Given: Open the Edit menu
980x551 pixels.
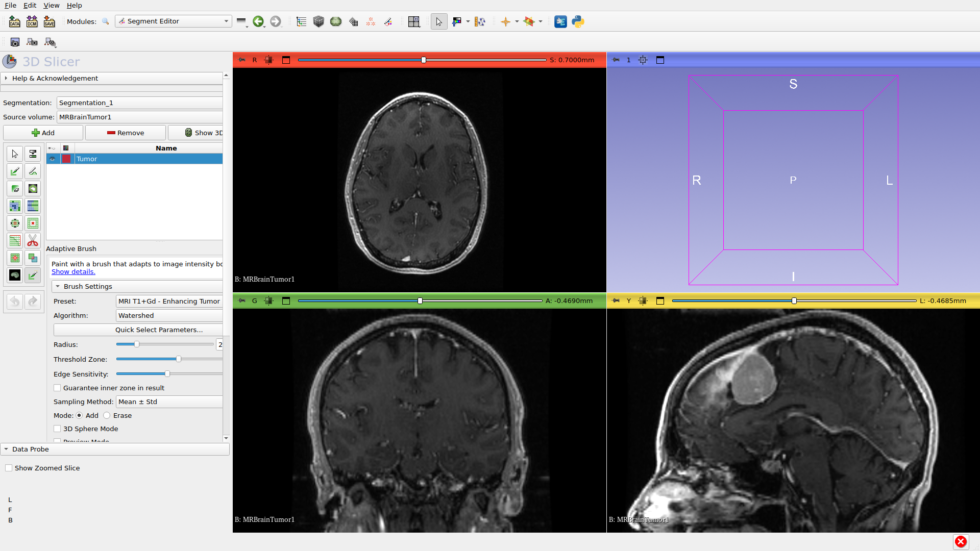Looking at the screenshot, I should (x=30, y=5).
